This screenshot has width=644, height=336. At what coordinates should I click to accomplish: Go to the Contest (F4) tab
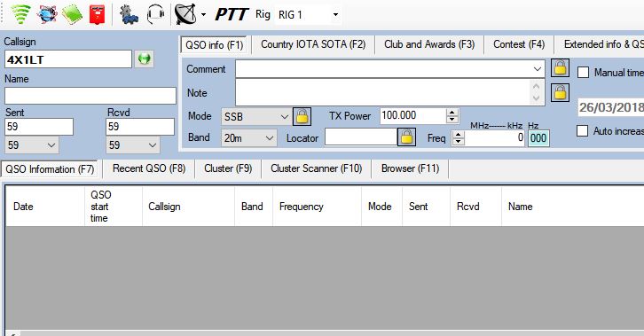519,44
